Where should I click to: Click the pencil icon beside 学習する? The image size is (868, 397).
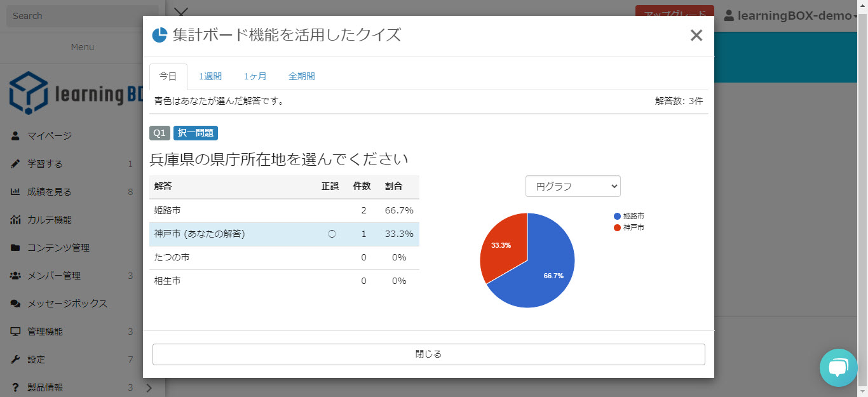coord(15,164)
